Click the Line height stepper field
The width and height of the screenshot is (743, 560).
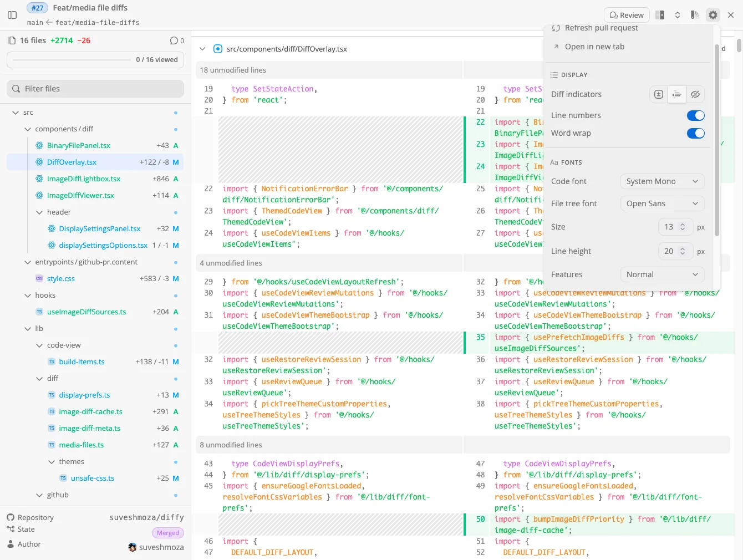(x=675, y=251)
